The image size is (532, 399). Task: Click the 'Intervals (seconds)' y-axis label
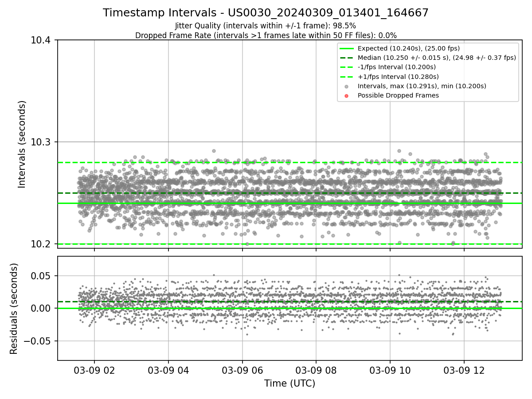(22, 144)
